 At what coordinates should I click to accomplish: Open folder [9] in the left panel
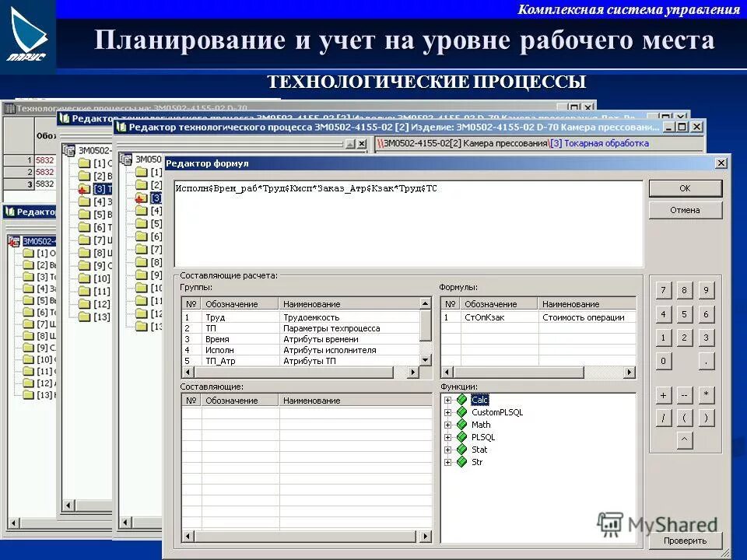coord(28,345)
